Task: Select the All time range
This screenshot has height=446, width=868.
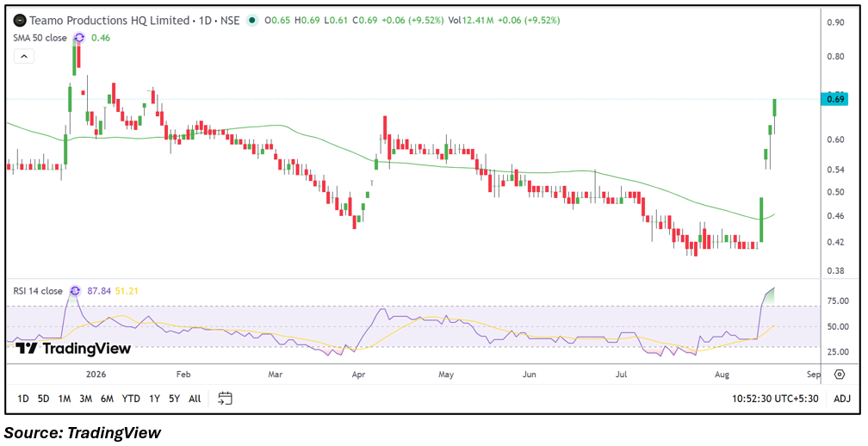Action: tap(195, 399)
